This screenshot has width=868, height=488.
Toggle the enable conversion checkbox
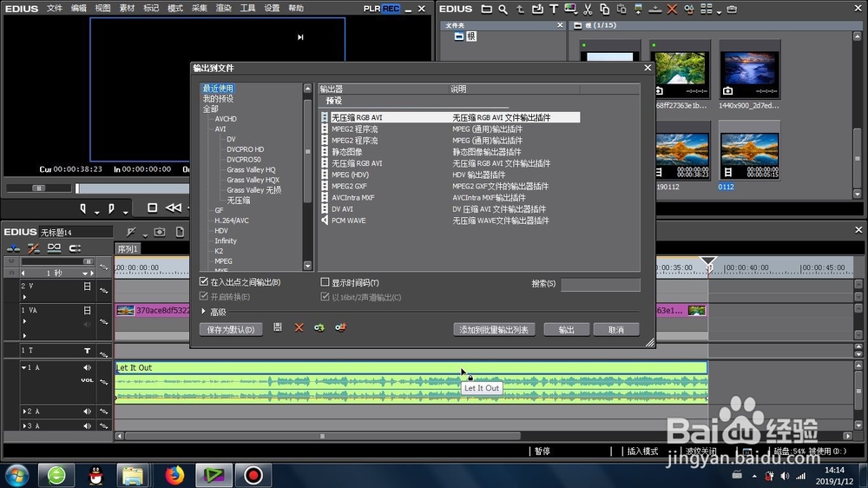[204, 296]
